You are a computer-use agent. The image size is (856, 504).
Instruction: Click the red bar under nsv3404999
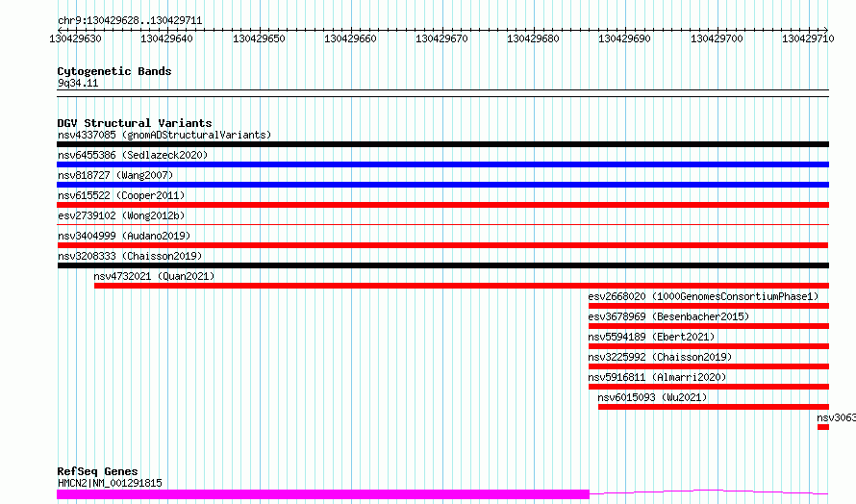click(x=442, y=245)
